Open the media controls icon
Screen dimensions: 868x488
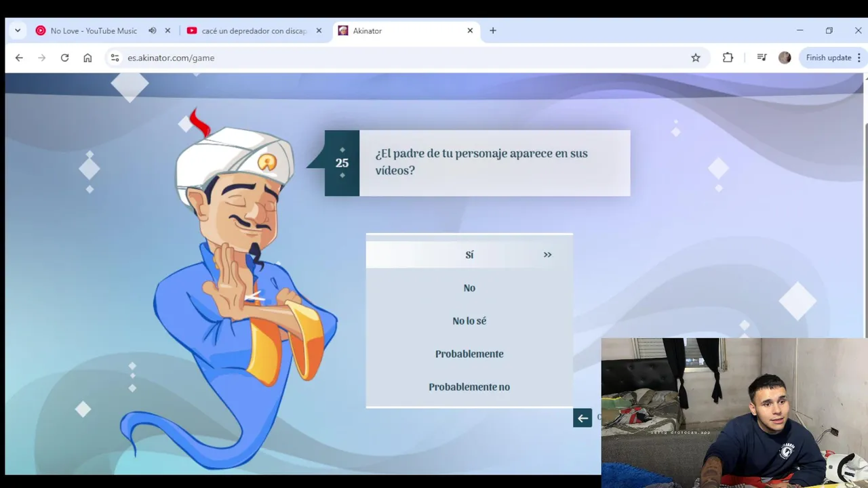pyautogui.click(x=762, y=58)
